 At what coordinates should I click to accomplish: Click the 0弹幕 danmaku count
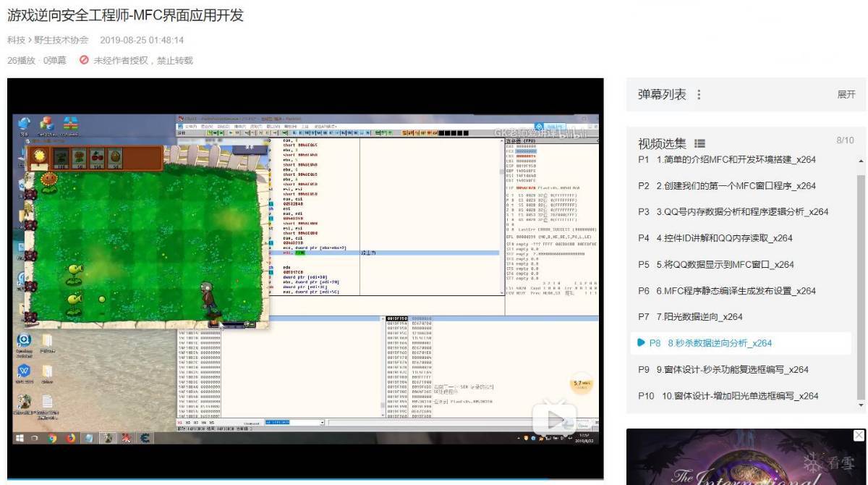[x=55, y=60]
